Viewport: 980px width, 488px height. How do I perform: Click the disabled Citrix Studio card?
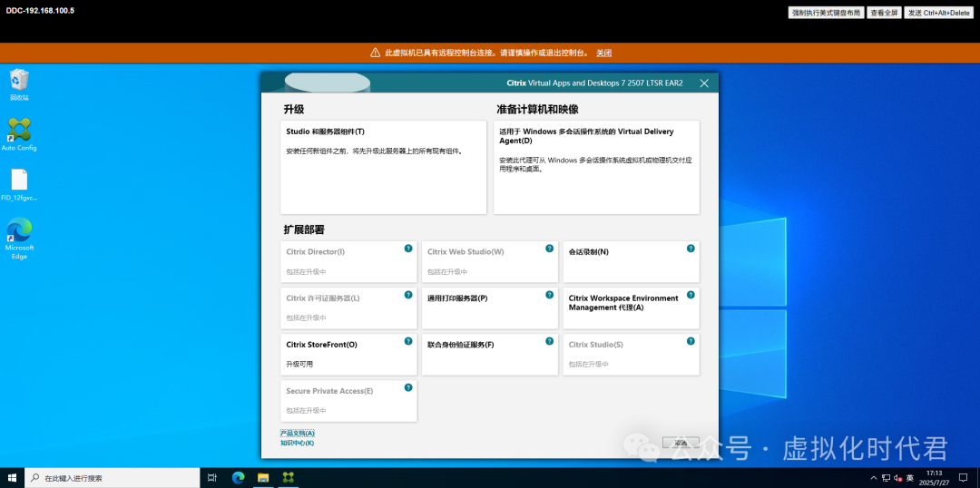point(632,355)
